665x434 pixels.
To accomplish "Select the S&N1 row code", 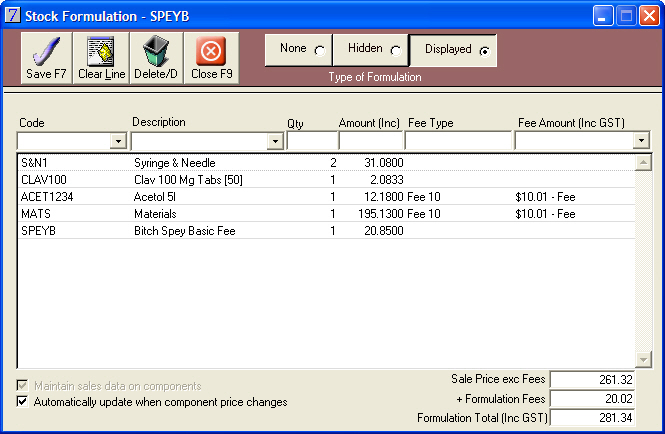I will 34,162.
